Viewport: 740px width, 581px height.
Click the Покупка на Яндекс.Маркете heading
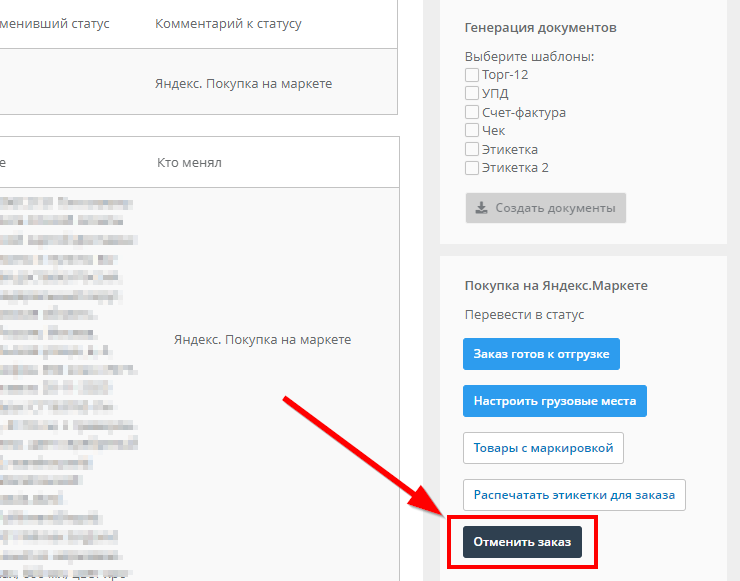coord(556,285)
